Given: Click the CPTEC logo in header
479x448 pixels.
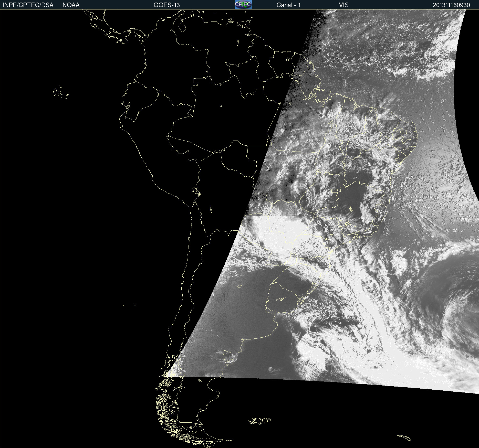Looking at the screenshot, I should (x=243, y=5).
